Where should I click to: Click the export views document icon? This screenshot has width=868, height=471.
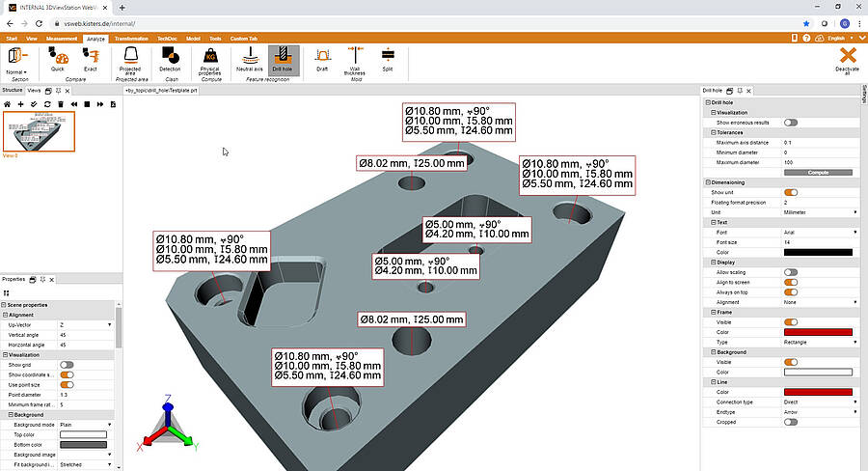pos(114,104)
